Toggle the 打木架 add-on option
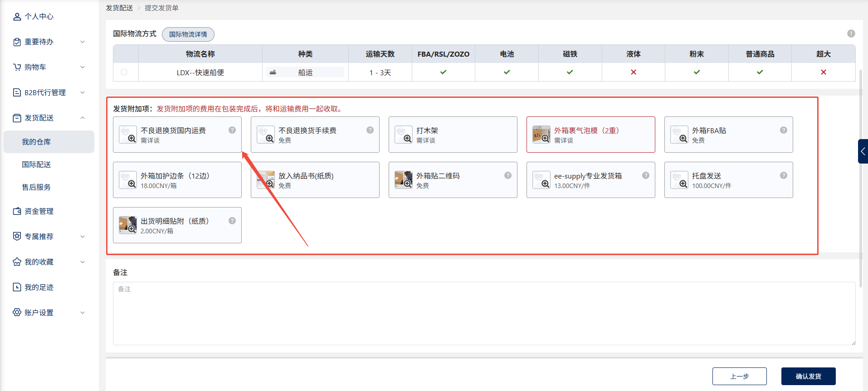 [x=453, y=135]
